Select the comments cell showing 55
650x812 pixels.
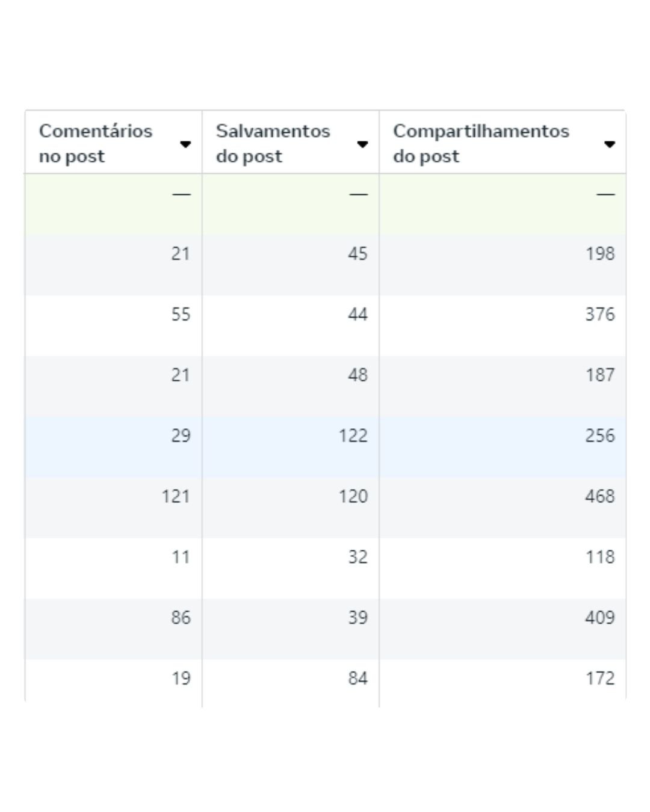(x=181, y=315)
